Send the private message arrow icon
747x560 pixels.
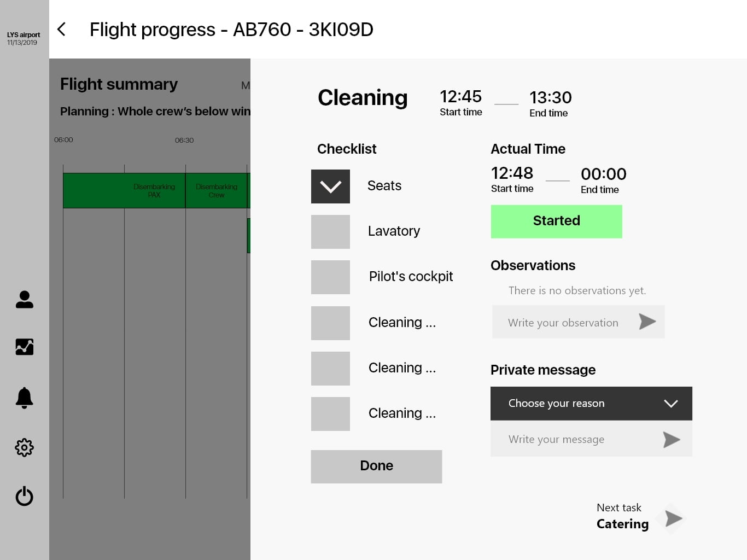672,439
